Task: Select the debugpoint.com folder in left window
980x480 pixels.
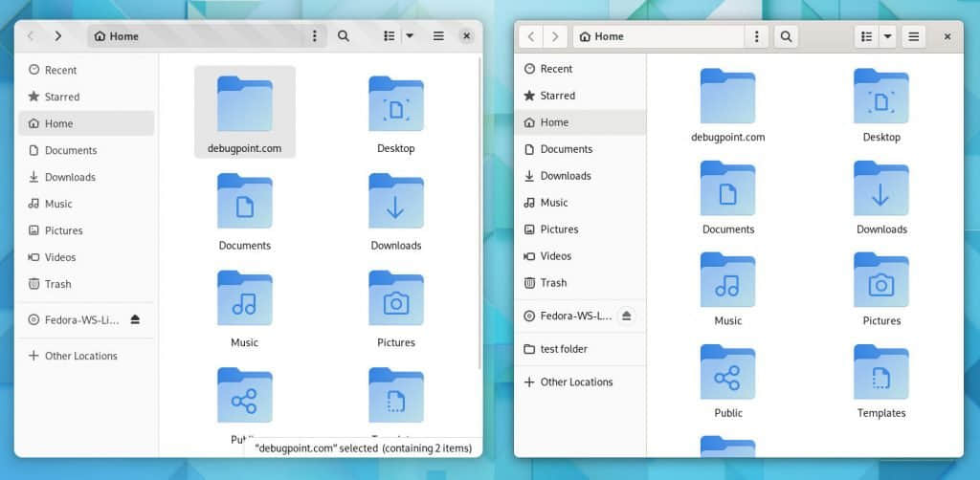Action: [x=244, y=113]
